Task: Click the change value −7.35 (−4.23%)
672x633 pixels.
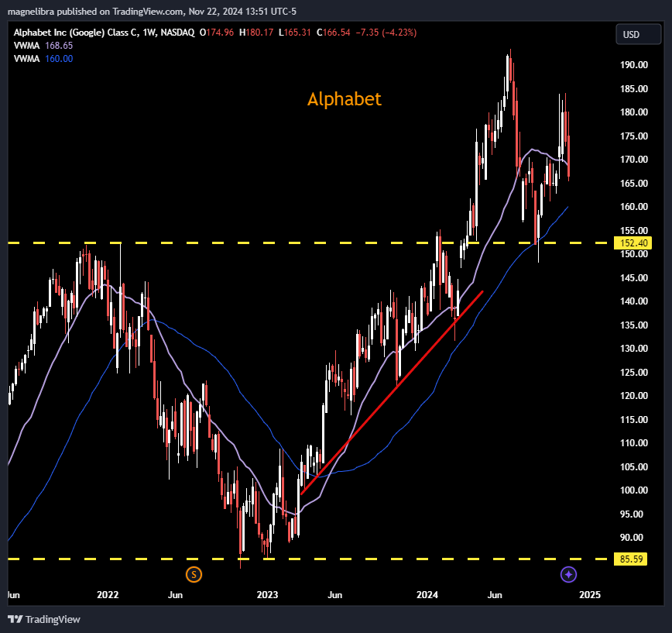Action: (x=386, y=33)
